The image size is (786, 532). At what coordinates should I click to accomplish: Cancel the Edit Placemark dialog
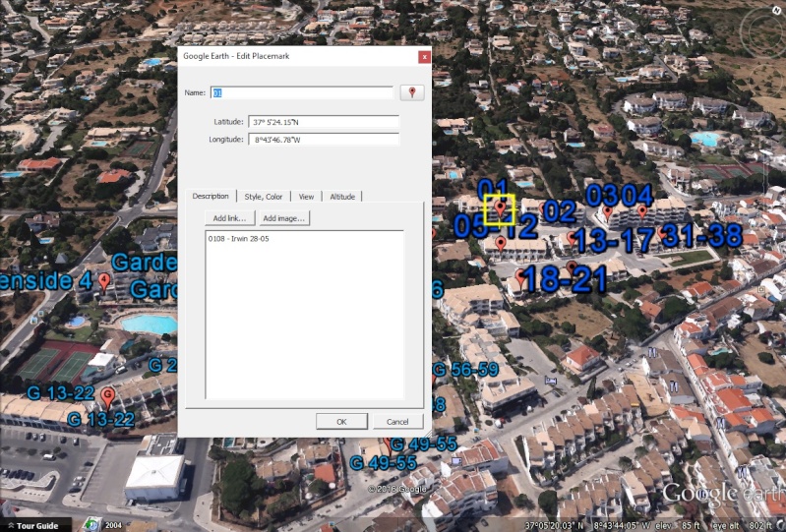(x=397, y=421)
